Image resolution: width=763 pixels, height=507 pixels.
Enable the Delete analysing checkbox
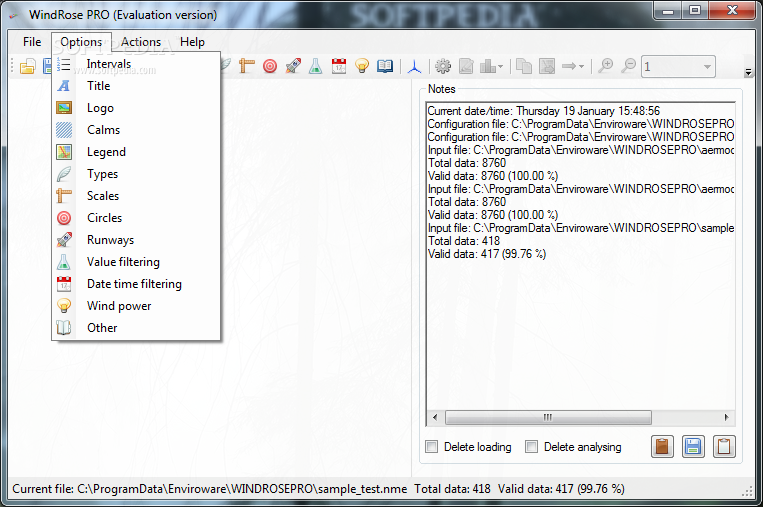pos(531,447)
